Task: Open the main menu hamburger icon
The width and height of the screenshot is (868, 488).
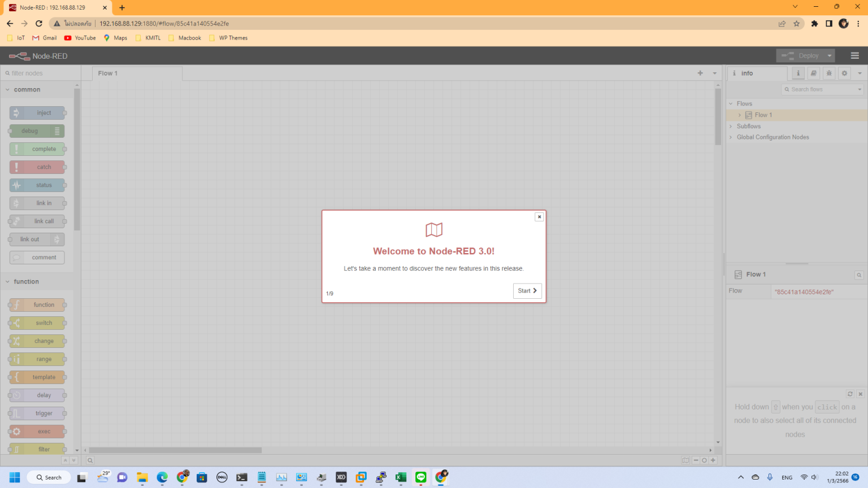Action: [854, 55]
